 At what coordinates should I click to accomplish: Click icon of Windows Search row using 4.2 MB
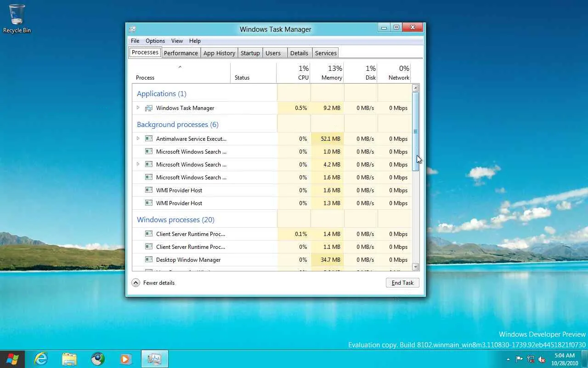pos(148,164)
